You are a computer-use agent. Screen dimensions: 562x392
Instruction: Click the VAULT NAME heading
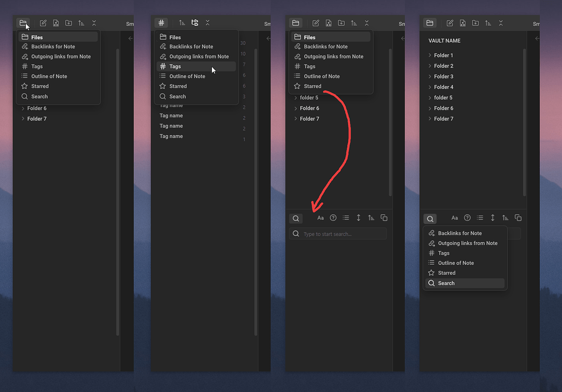445,41
